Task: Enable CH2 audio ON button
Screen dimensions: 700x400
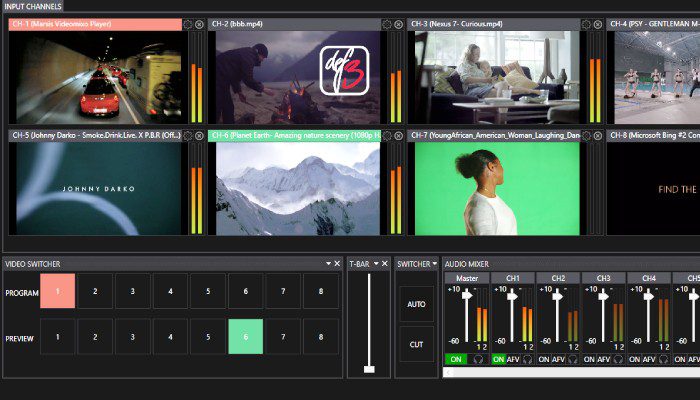Action: coord(544,359)
